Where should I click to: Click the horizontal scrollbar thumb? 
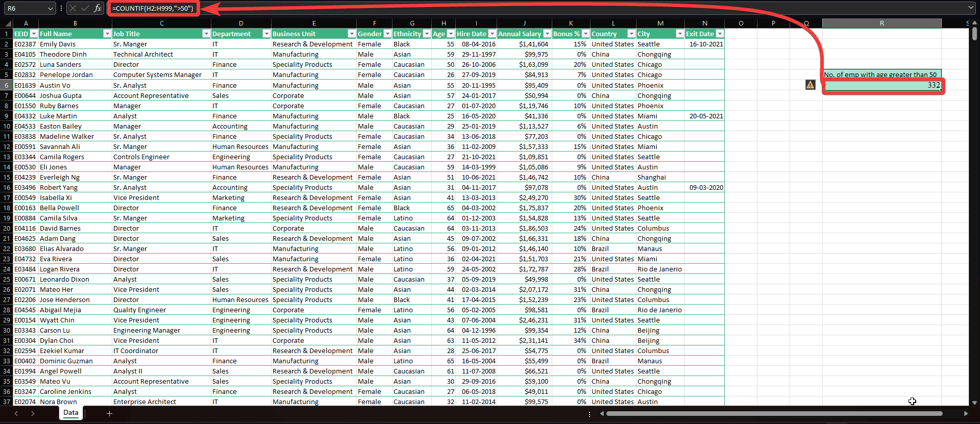pyautogui.click(x=774, y=413)
